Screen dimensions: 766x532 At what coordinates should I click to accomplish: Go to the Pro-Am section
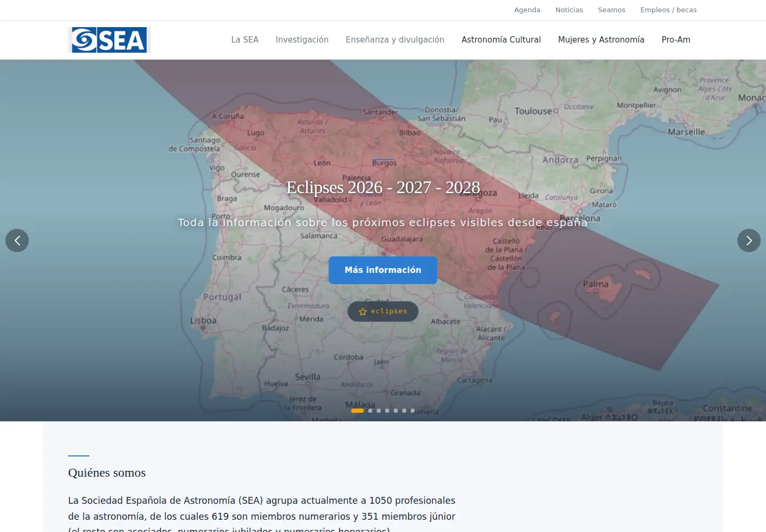click(676, 40)
